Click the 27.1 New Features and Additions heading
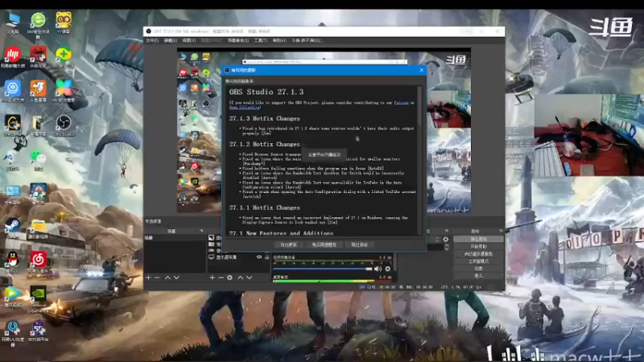 pos(281,232)
